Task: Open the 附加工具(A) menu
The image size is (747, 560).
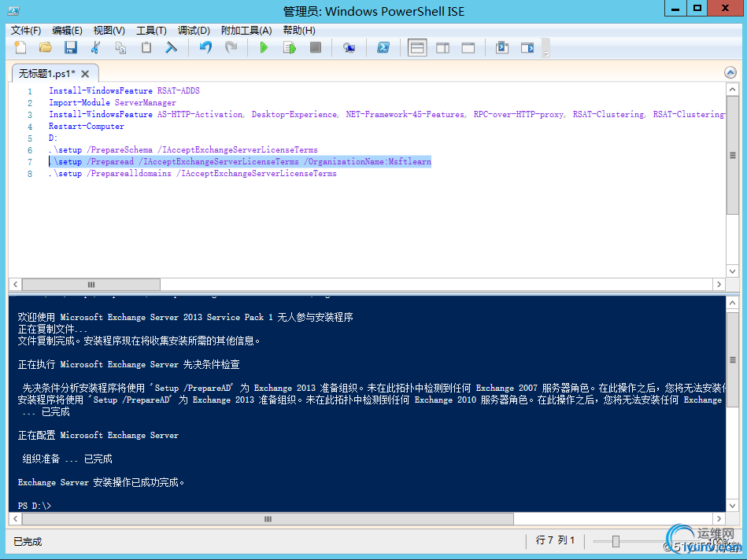Action: pos(246,31)
